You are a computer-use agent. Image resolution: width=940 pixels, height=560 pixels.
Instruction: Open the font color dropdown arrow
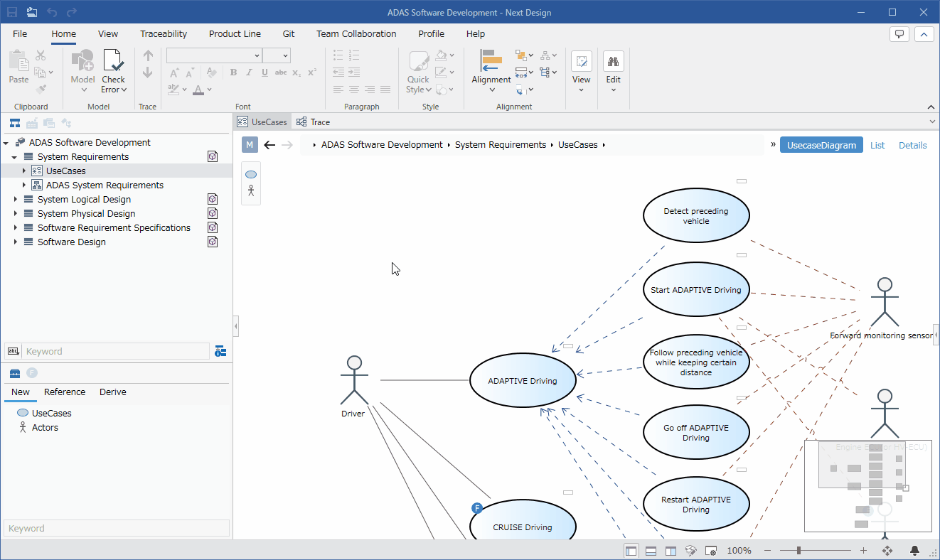[210, 90]
